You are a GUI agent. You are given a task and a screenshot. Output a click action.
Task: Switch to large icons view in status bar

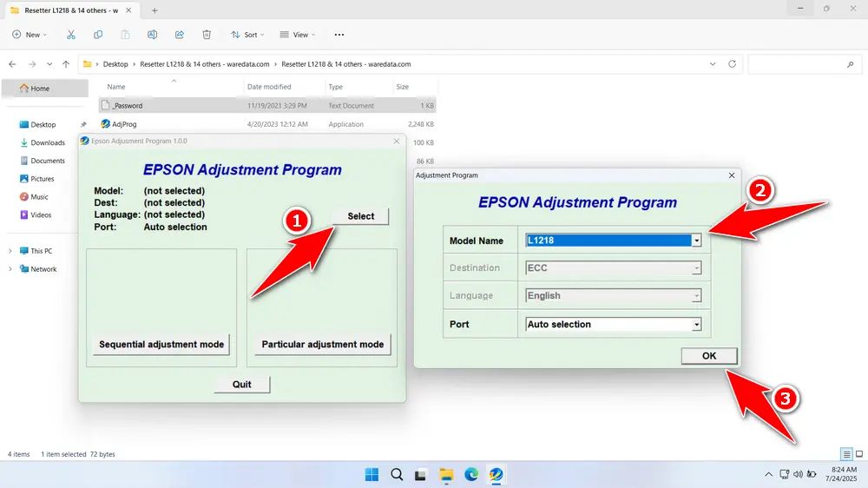point(859,454)
